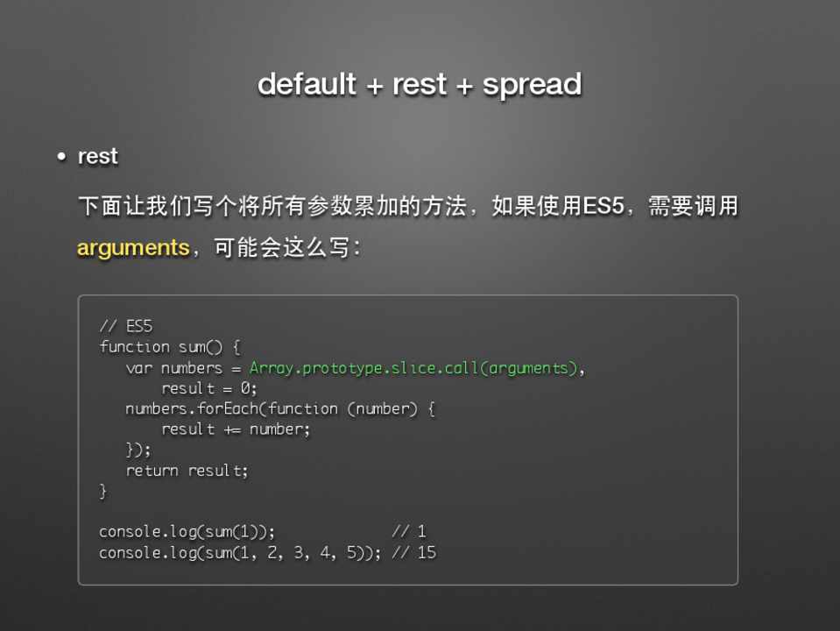This screenshot has height=631, width=840.
Task: Click the "result += number;" code line
Action: tap(236, 429)
